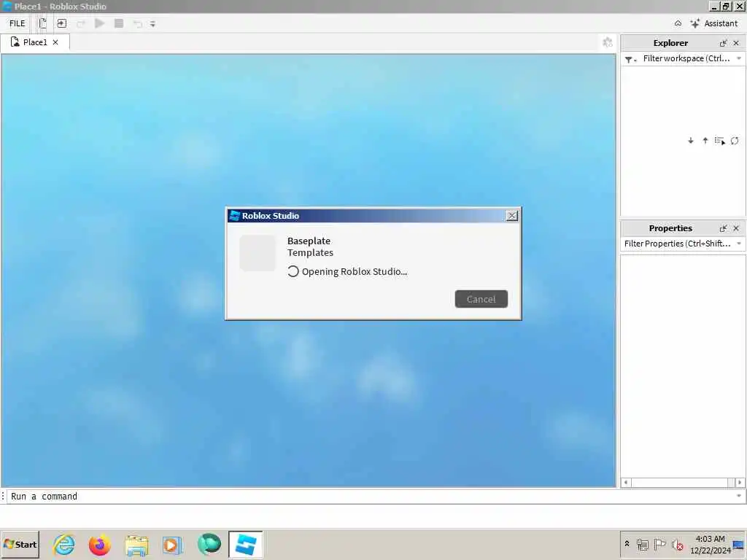Launch Internet Explorer from the taskbar
This screenshot has height=560, width=747.
64,545
